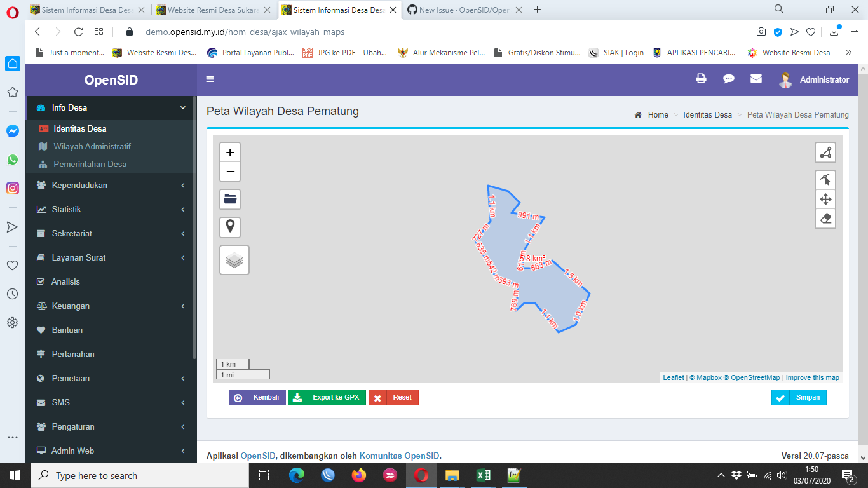
Task: Open a new browser tab
Action: point(538,10)
